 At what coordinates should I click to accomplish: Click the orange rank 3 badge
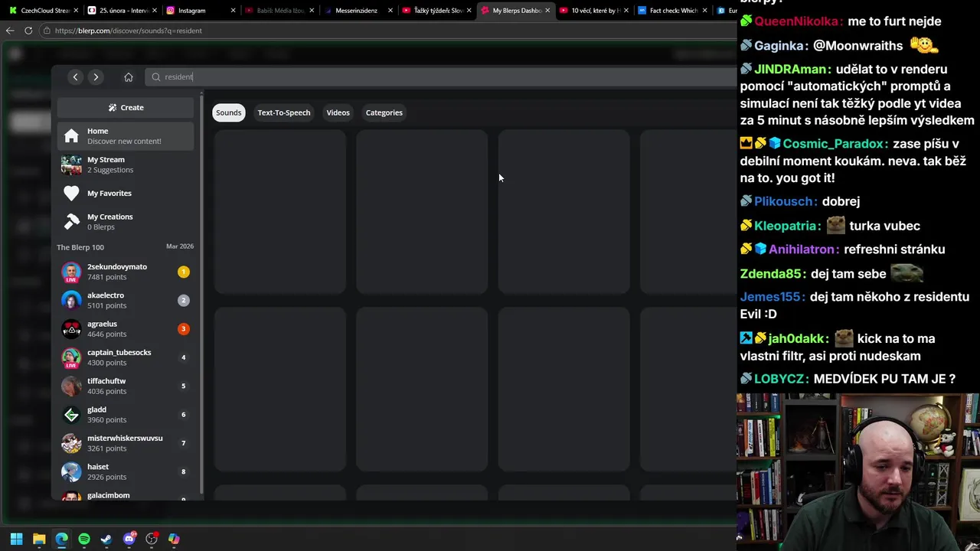tap(183, 329)
